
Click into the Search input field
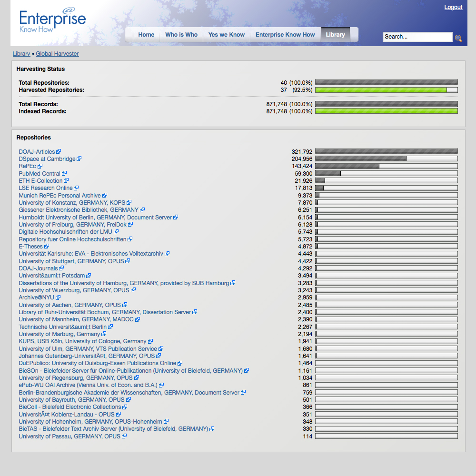pos(417,37)
